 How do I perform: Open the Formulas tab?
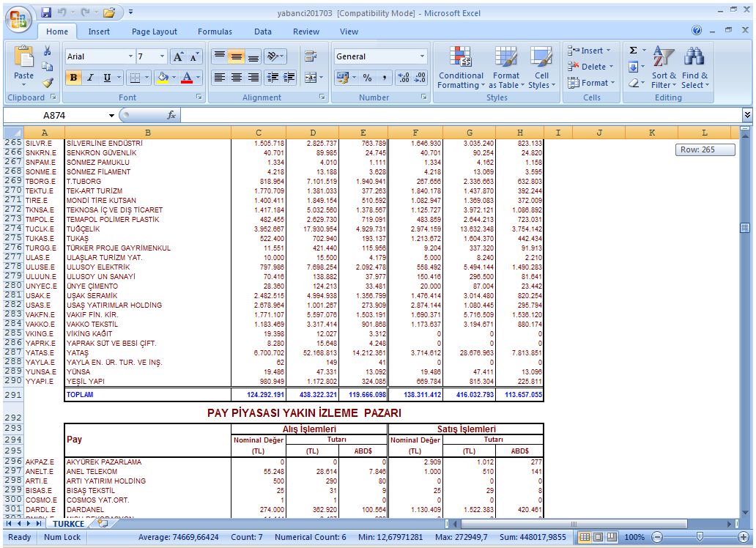(215, 32)
